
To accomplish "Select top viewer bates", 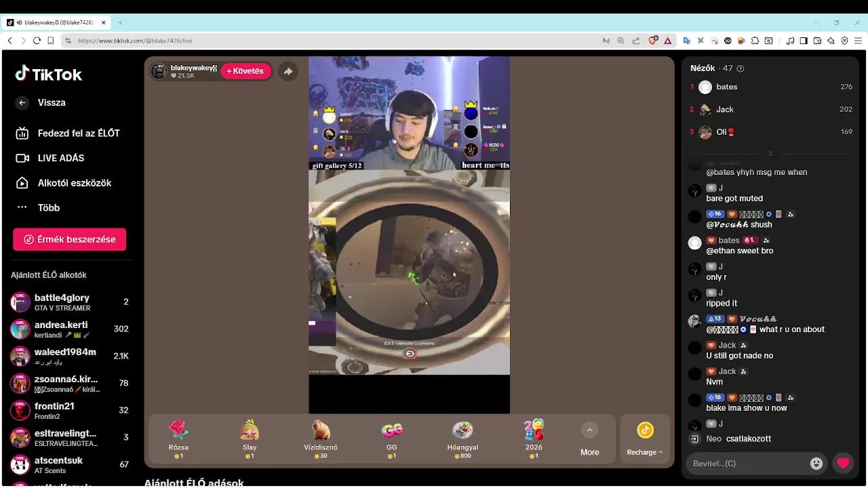I will pos(771,87).
